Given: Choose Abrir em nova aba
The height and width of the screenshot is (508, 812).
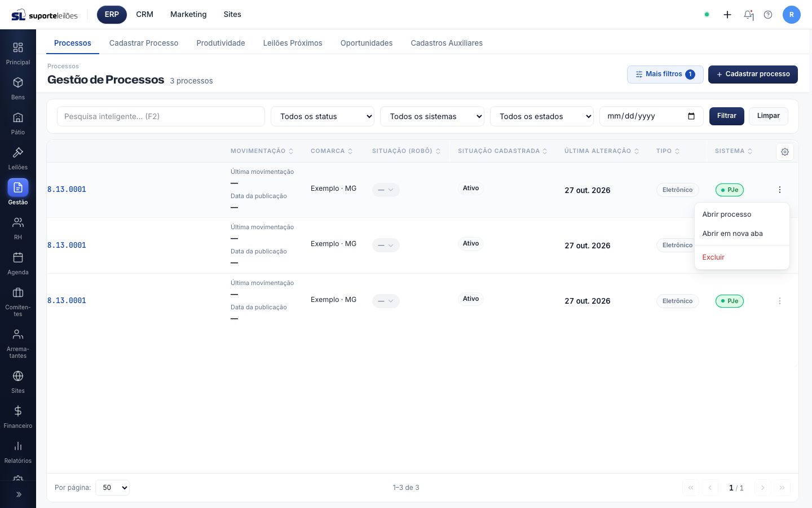Looking at the screenshot, I should (x=742, y=234).
